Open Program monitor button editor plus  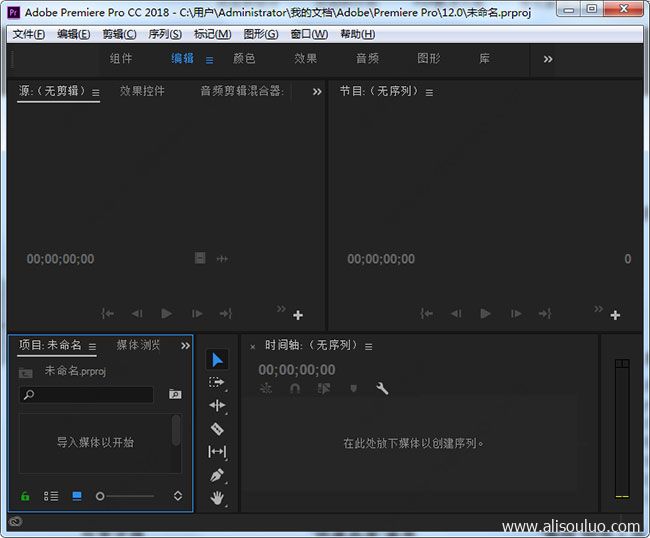pos(615,315)
